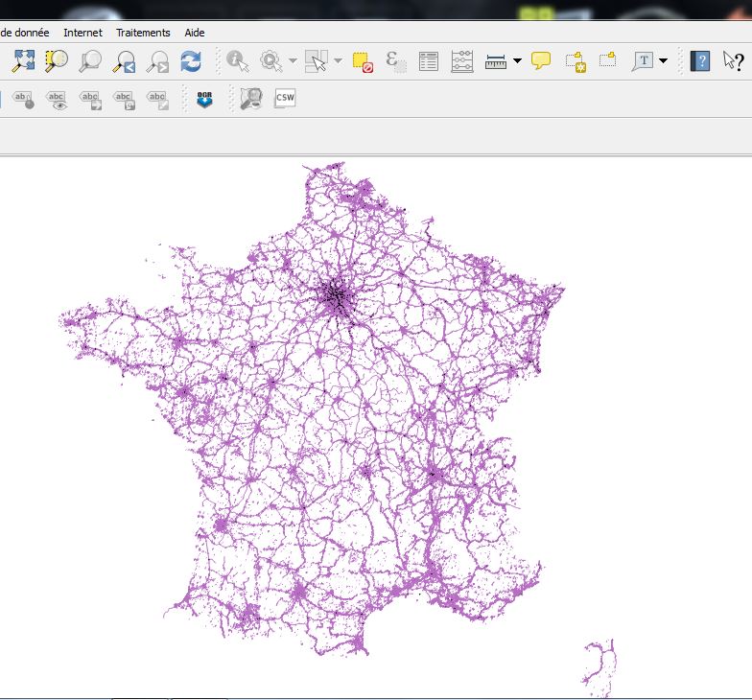Toggle Map Tips speech bubble
This screenshot has height=700, width=752.
[541, 61]
